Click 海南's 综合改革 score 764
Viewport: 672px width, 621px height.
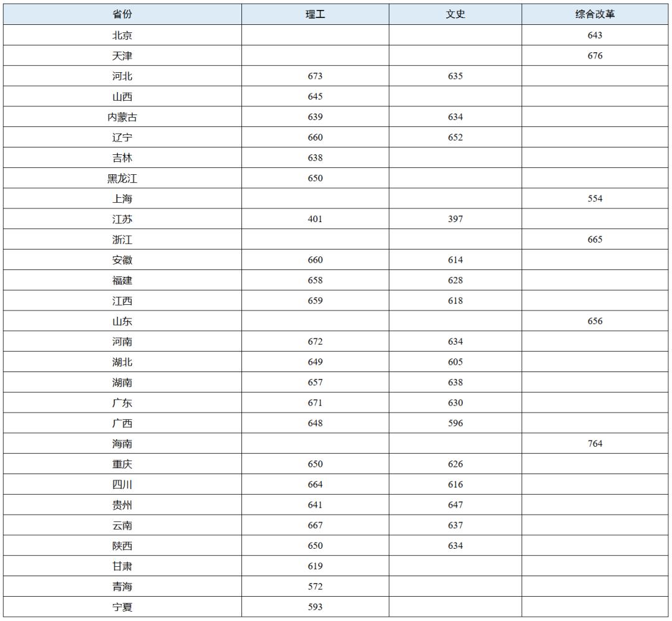(594, 444)
